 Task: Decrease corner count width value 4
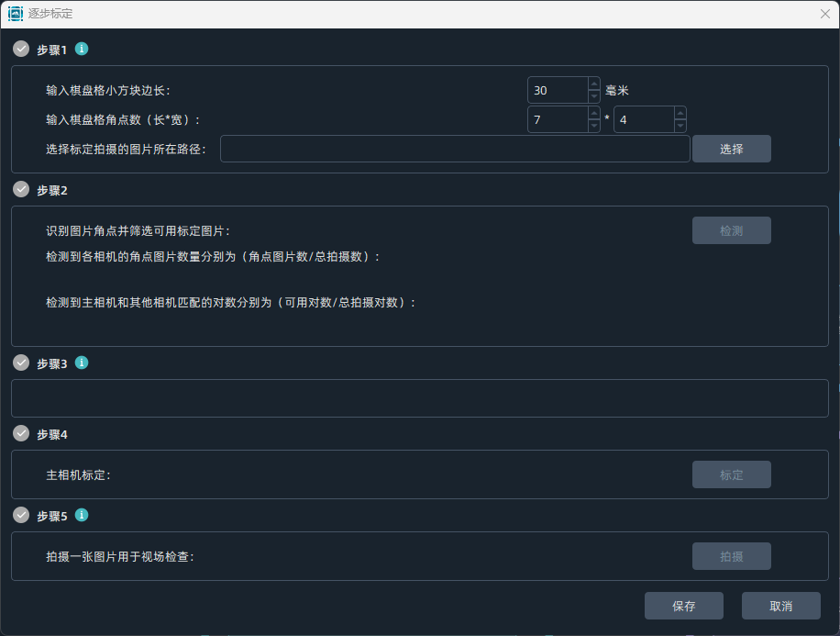pos(680,126)
